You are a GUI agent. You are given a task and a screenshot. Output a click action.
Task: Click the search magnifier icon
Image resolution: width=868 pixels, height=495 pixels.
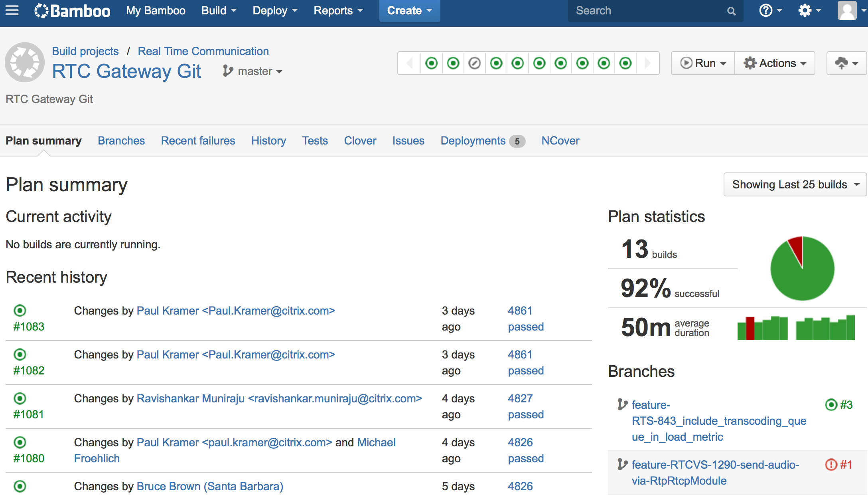pyautogui.click(x=731, y=11)
